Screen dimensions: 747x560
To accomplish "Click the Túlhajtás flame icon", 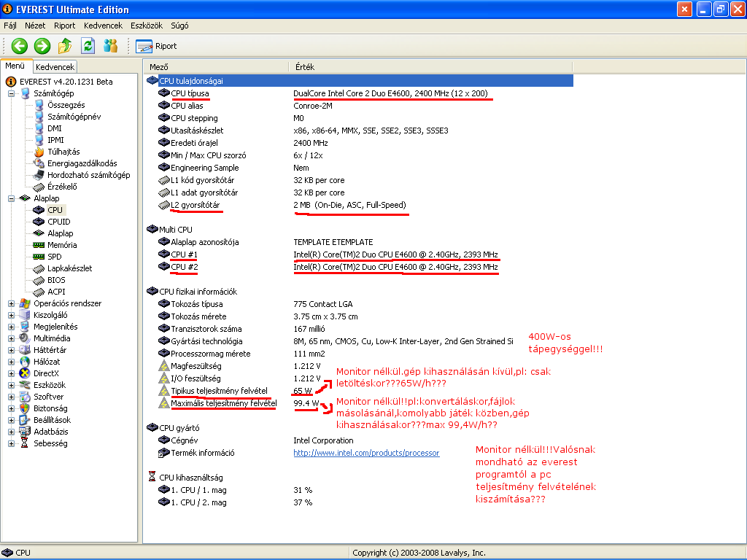I will [39, 152].
